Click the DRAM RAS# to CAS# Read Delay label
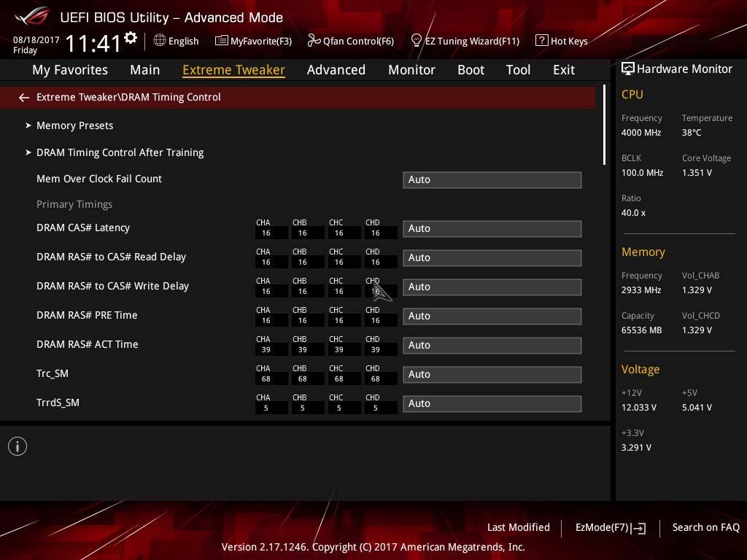Screen dimensions: 747x560 point(111,257)
